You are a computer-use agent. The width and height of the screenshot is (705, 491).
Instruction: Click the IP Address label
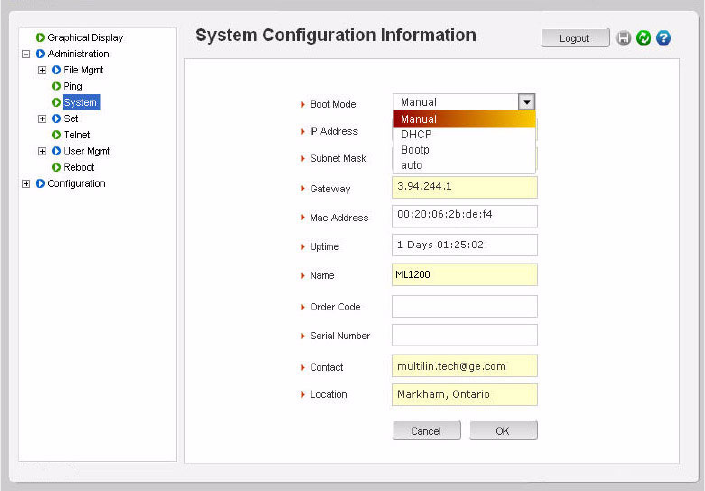click(334, 131)
